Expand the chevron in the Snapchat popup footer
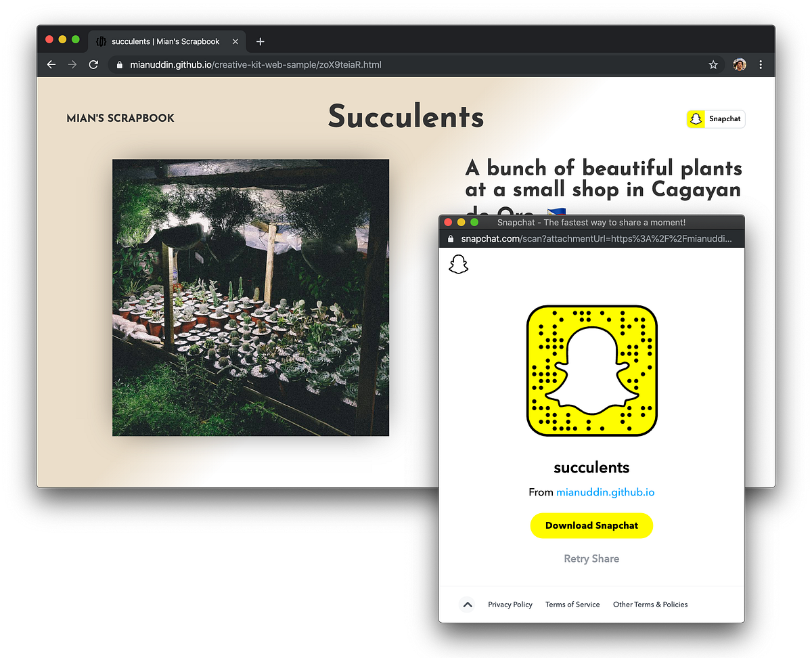 (467, 605)
